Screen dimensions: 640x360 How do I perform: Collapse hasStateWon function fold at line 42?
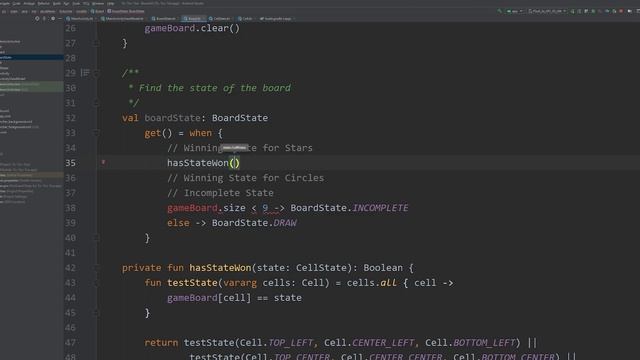pyautogui.click(x=96, y=268)
